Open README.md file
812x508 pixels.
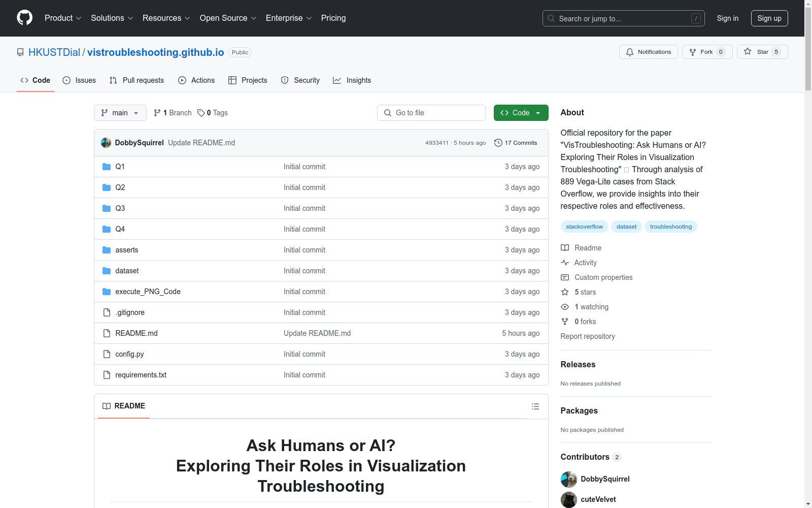click(x=137, y=333)
